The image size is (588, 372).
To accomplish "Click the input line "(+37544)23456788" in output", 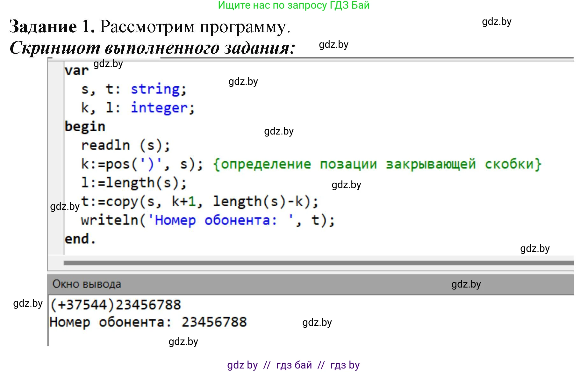I will pyautogui.click(x=116, y=305).
